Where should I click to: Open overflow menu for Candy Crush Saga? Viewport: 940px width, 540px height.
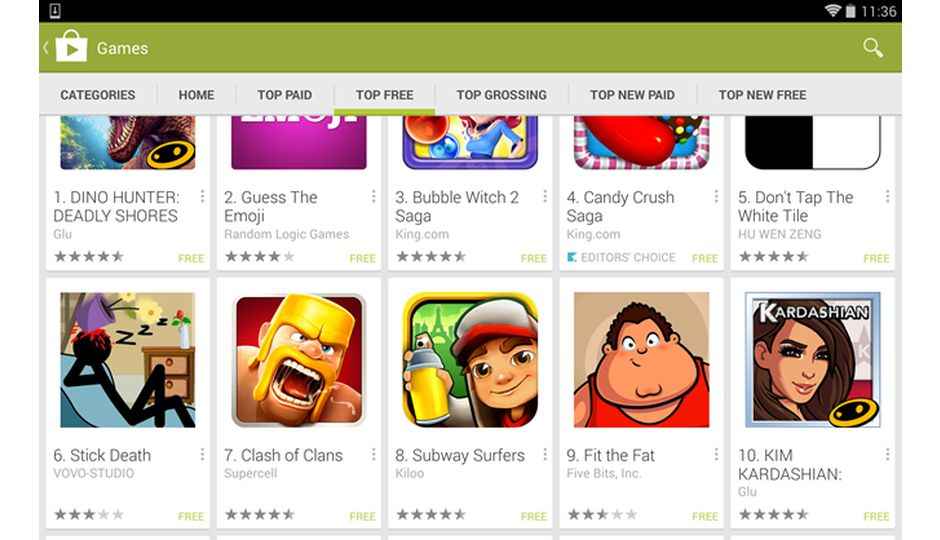coord(716,197)
